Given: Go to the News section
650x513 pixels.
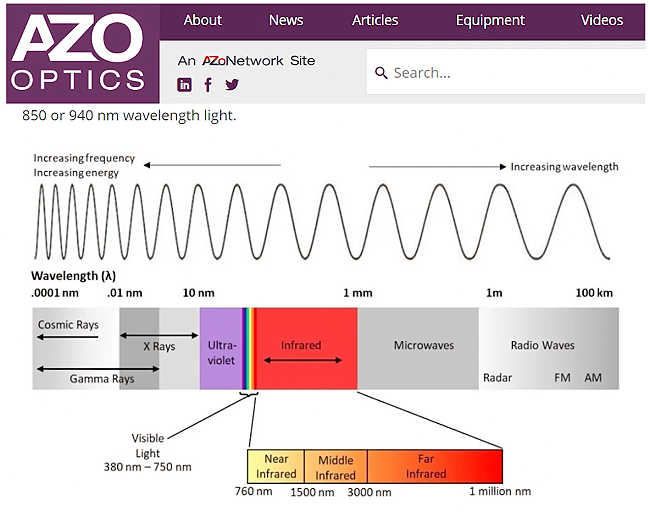Looking at the screenshot, I should click(286, 20).
